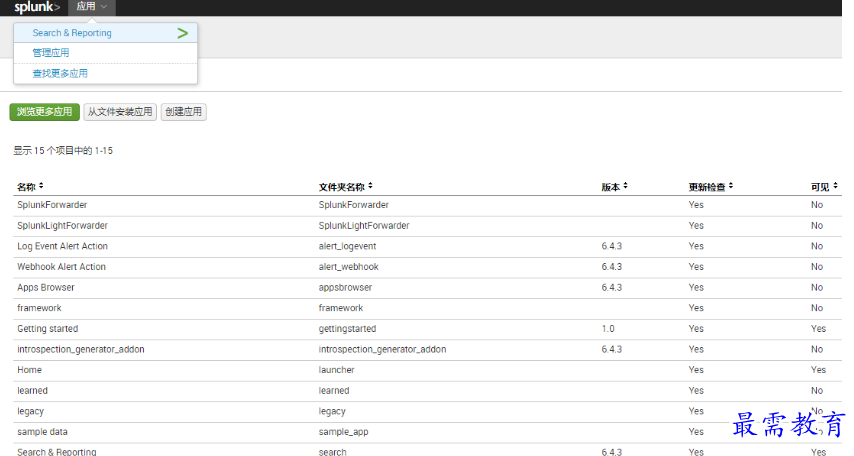The width and height of the screenshot is (854, 456).
Task: Sort table by 文件夹名称 column
Action: 345,187
